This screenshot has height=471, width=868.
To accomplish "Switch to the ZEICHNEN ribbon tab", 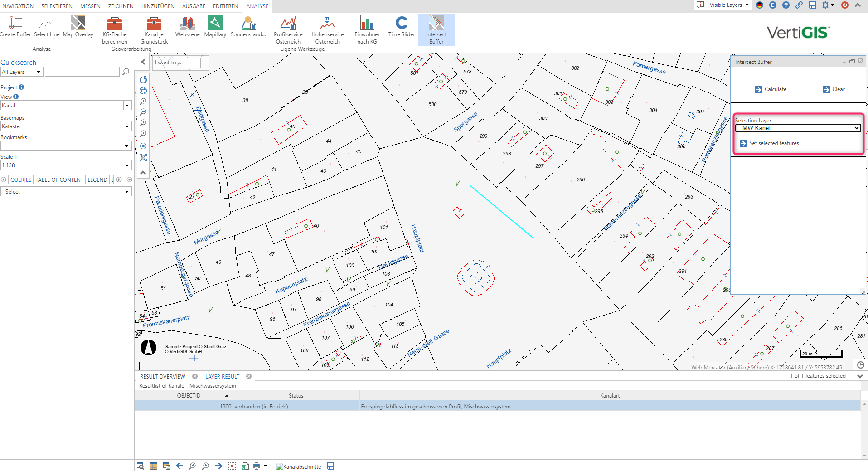I will [x=121, y=6].
